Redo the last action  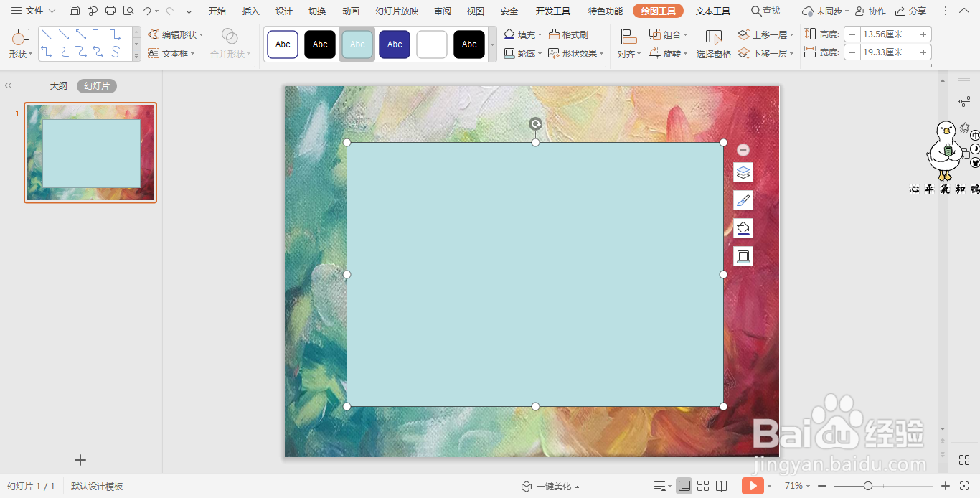tap(170, 11)
